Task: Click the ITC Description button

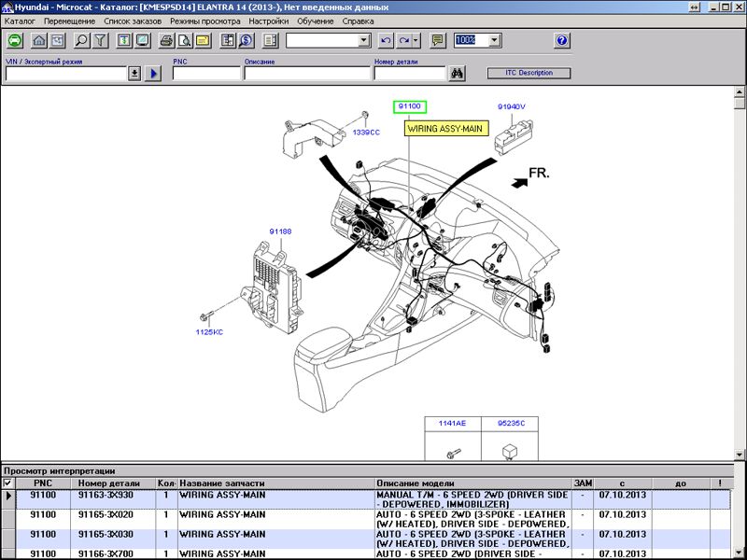Action: 529,73
